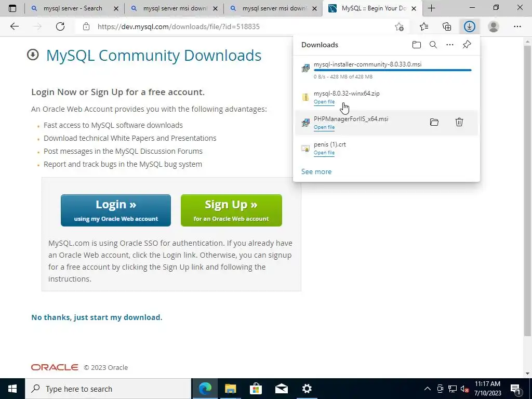
Task: Open Microsoft Store from the taskbar
Action: click(256, 389)
